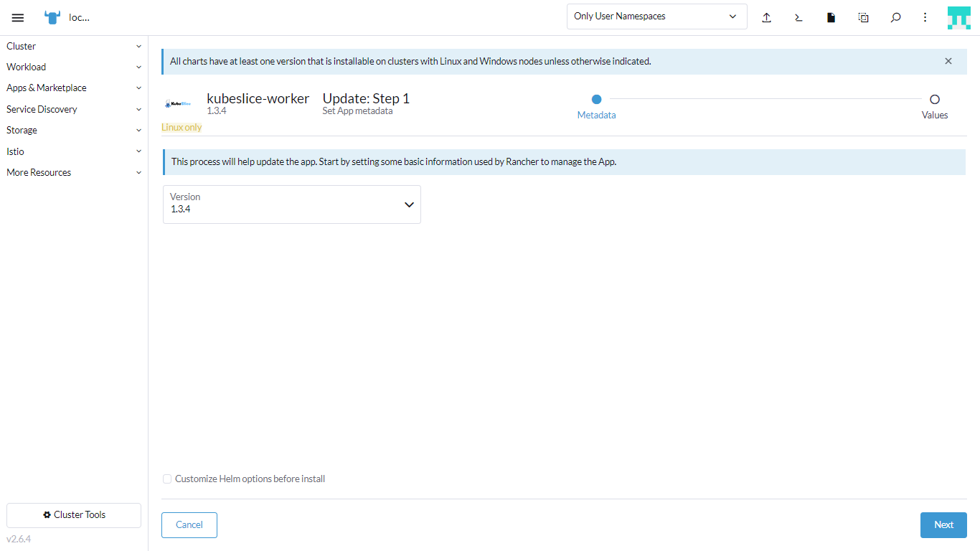Open the resource search magnifier icon
This screenshot has height=551, width=980.
point(895,18)
